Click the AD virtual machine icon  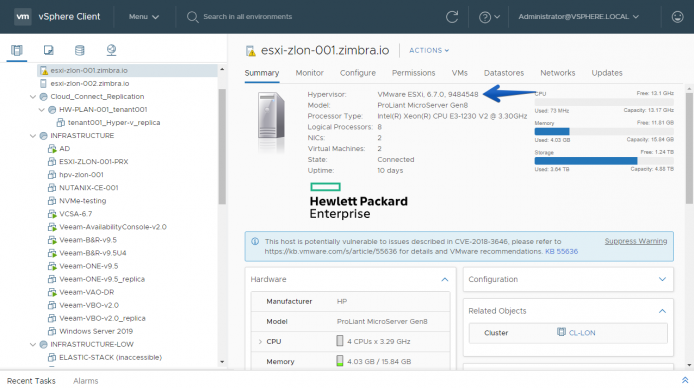coord(52,149)
